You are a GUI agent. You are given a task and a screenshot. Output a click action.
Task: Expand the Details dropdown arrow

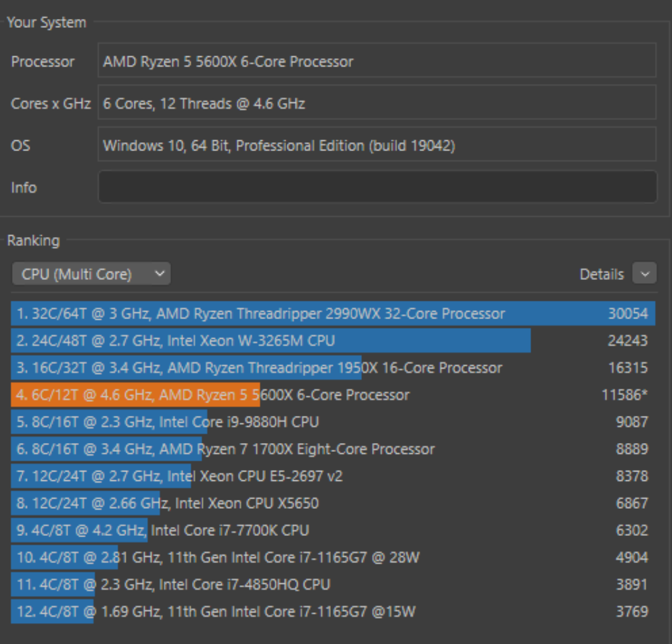tap(645, 274)
